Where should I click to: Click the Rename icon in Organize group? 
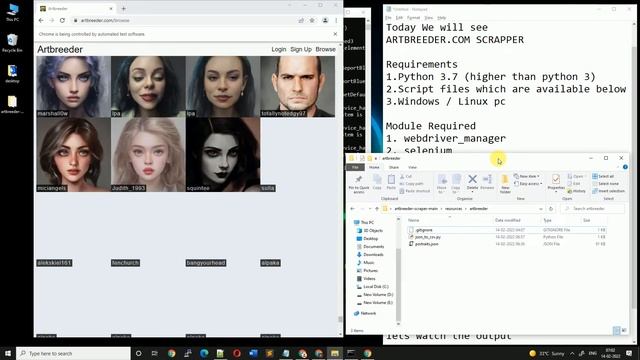[x=487, y=182]
